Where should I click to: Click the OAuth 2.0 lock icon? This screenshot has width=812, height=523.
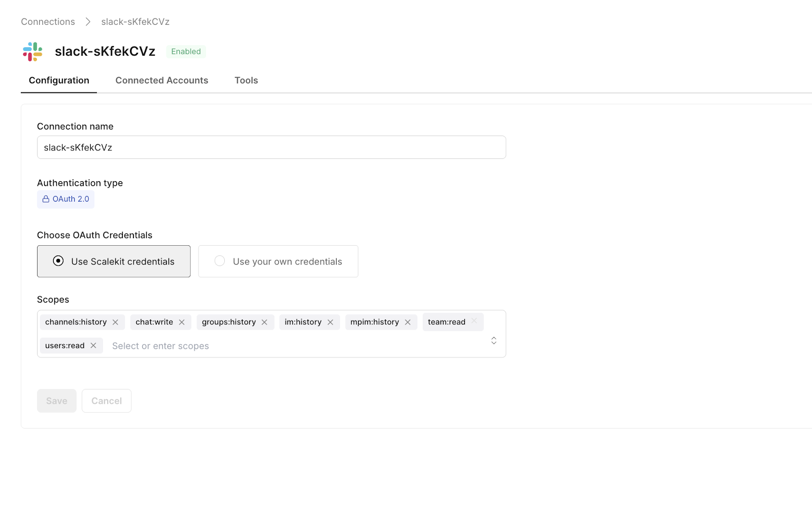(x=46, y=199)
